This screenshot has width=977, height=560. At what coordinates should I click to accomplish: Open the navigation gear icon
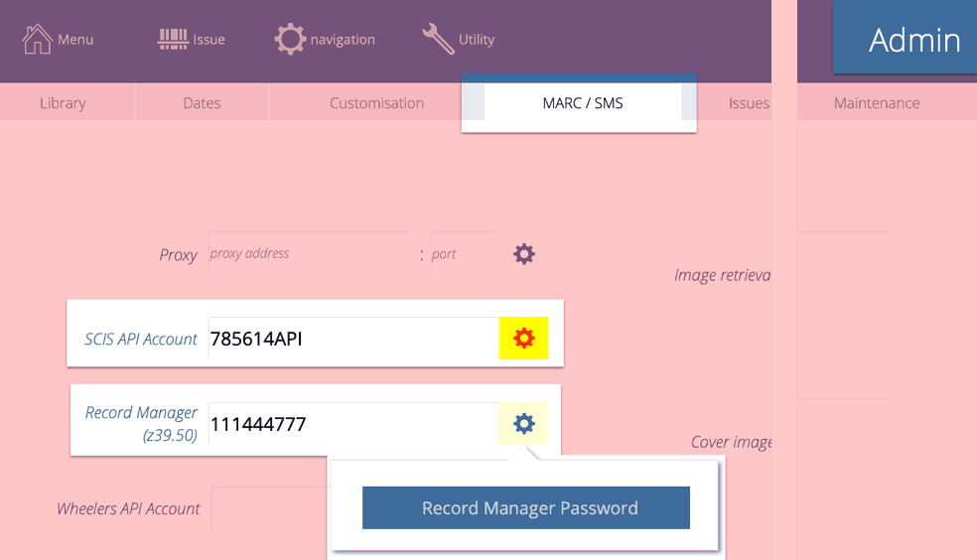(x=290, y=40)
